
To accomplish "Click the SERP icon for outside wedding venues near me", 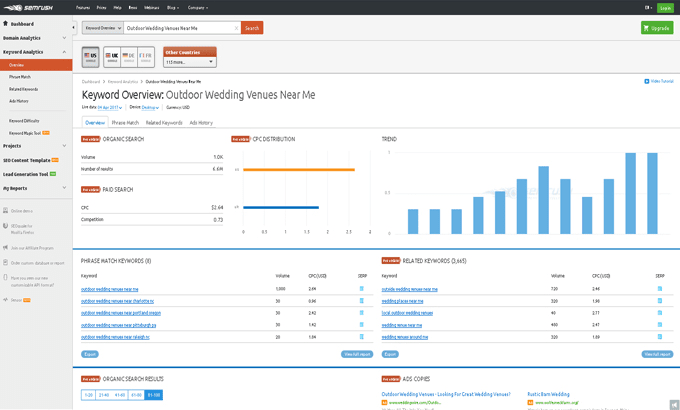I will pyautogui.click(x=660, y=288).
